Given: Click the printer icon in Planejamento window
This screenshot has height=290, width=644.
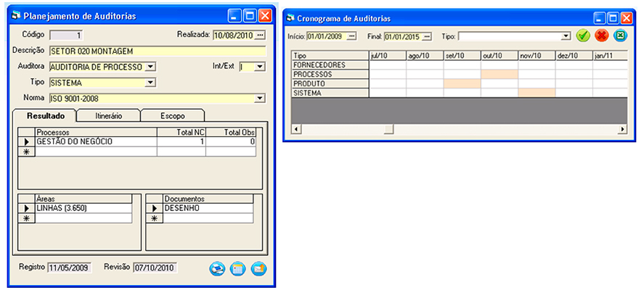Looking at the screenshot, I should (x=217, y=269).
